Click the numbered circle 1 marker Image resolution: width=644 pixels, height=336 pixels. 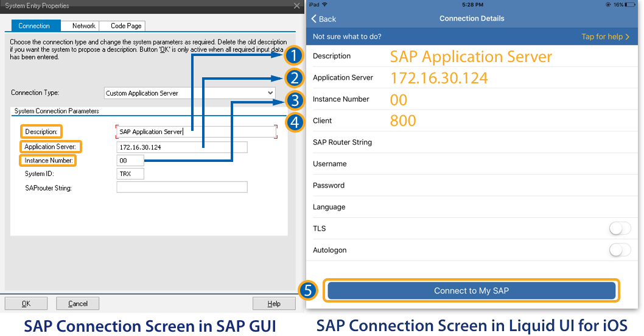294,56
